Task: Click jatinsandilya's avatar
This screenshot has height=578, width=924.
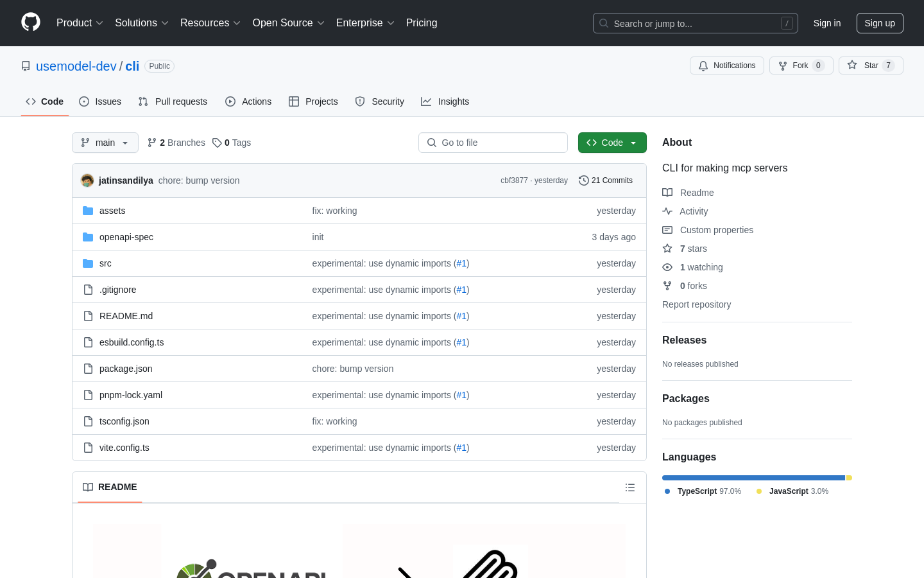Action: click(x=87, y=180)
